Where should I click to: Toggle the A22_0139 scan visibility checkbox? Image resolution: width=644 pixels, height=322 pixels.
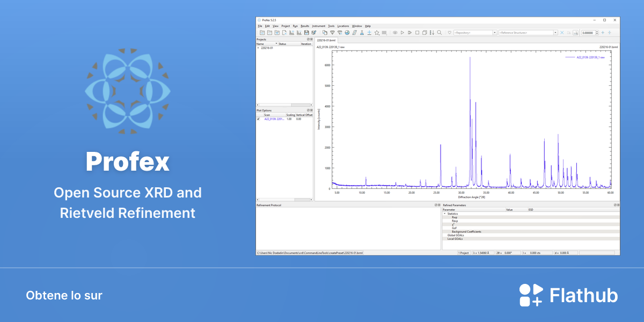pos(258,119)
